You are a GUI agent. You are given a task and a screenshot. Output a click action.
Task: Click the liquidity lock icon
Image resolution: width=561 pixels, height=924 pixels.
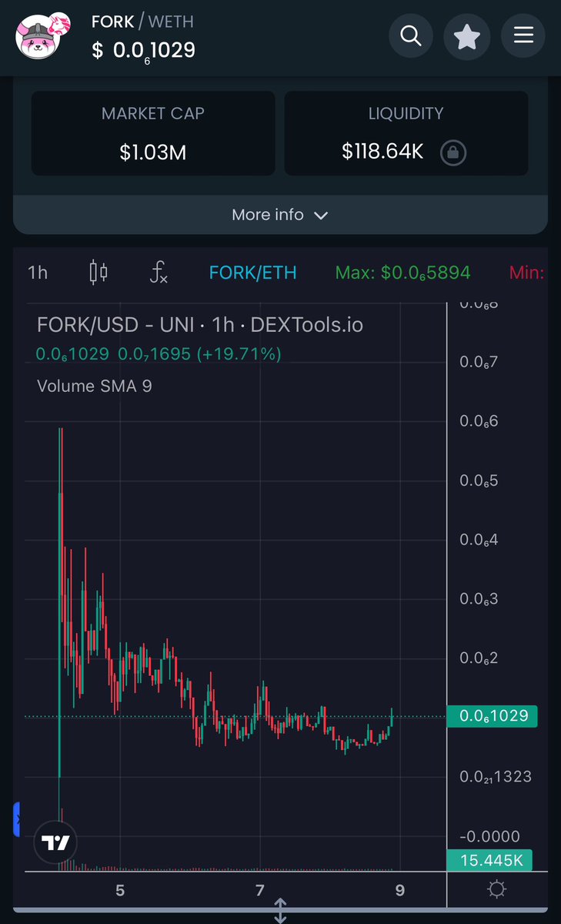pos(452,152)
